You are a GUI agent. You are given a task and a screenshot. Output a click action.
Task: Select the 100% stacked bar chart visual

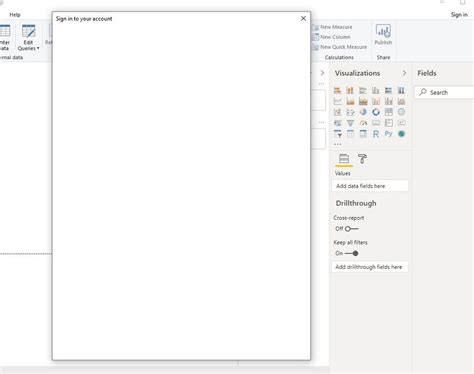coord(388,90)
